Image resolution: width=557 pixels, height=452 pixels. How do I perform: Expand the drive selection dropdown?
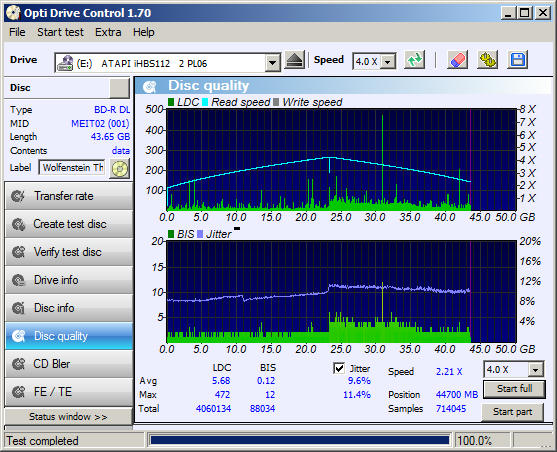[x=272, y=64]
